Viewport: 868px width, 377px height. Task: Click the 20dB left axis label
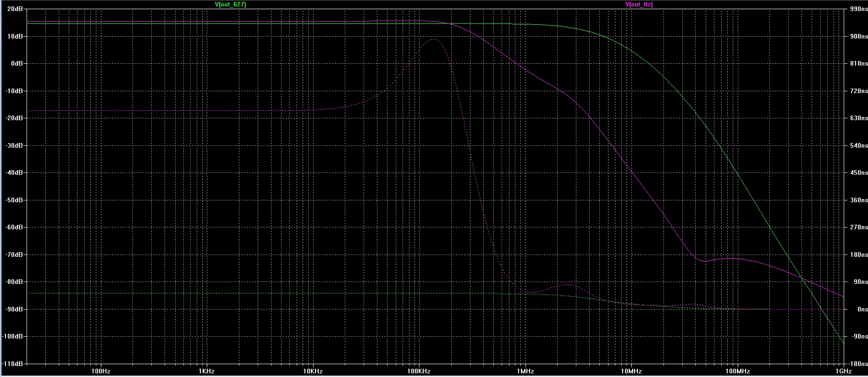pos(15,9)
